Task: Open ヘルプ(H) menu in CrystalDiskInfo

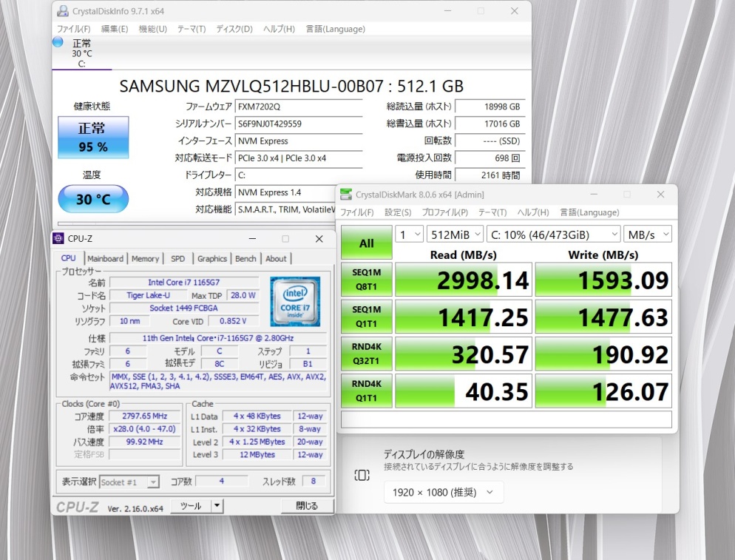Action: click(x=279, y=29)
